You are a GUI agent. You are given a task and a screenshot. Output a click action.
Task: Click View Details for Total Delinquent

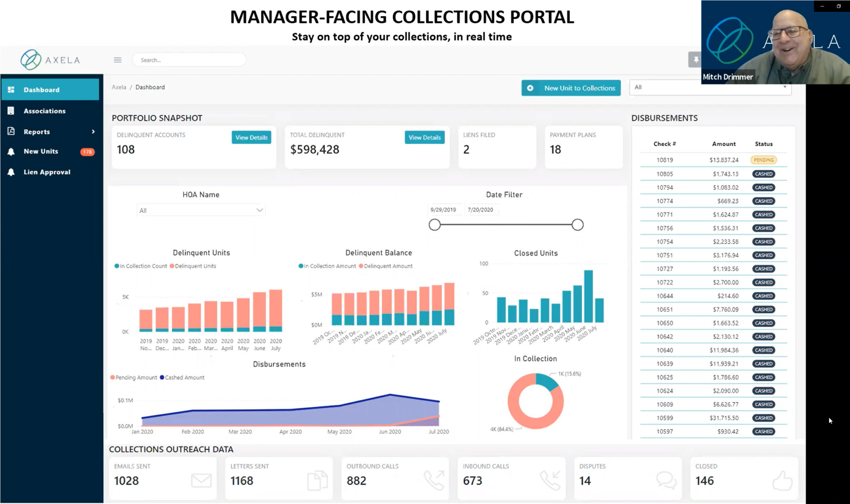pos(424,138)
